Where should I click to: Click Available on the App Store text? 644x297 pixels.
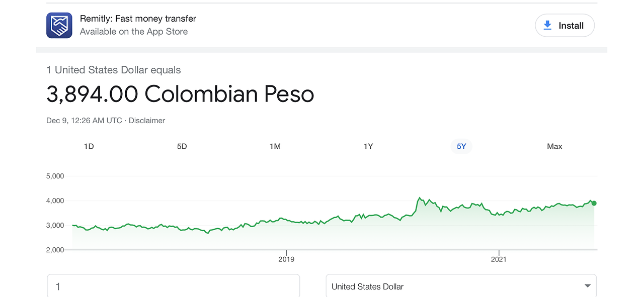(x=134, y=32)
